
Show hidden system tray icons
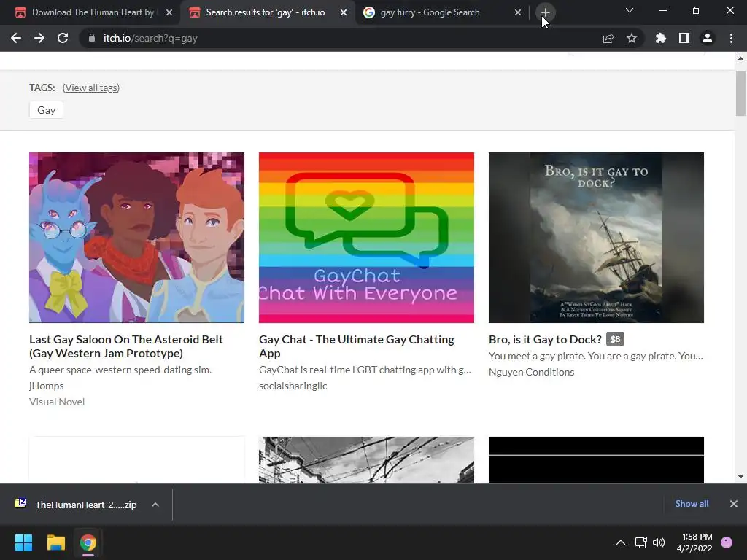tap(620, 542)
